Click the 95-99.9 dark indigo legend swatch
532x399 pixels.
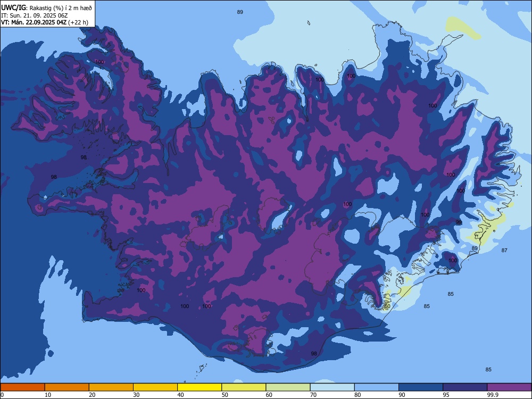[465, 387]
